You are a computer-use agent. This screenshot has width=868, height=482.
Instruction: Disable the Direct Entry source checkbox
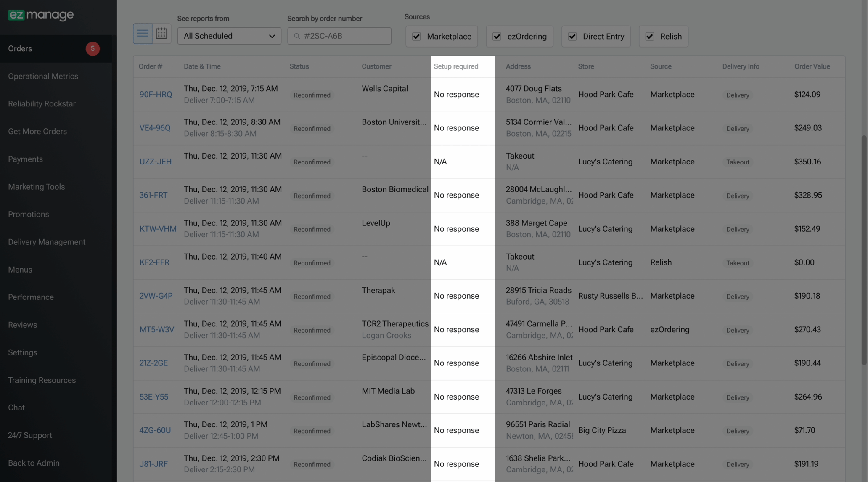[572, 37]
